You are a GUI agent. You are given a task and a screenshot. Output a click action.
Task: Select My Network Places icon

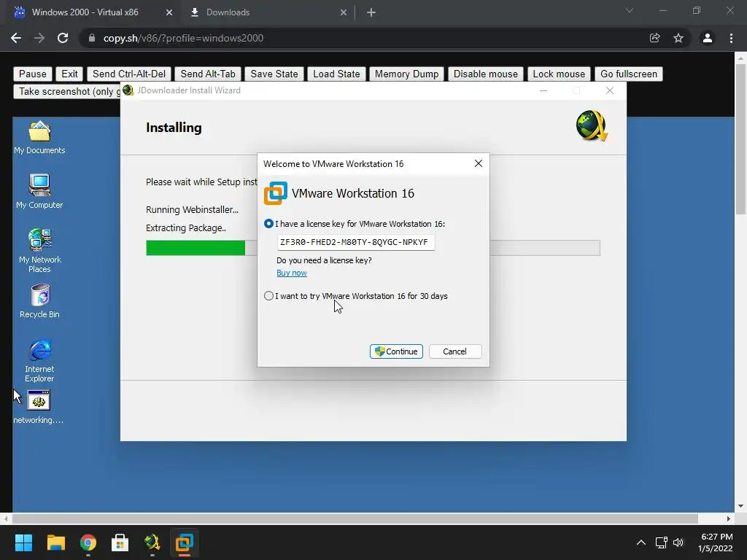coord(39,251)
